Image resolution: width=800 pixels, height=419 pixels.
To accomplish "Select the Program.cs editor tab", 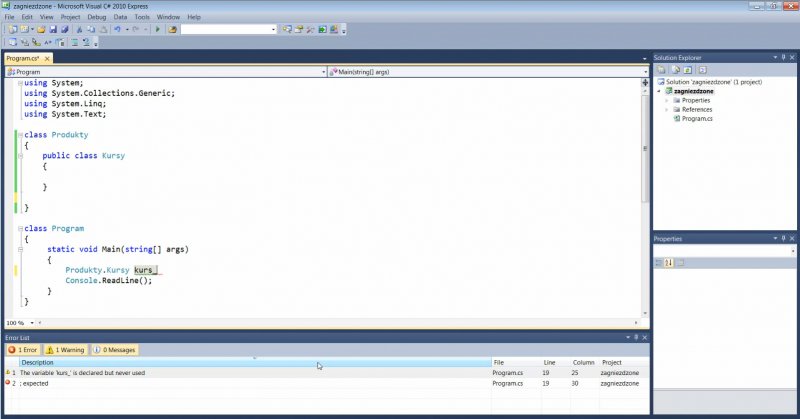I will [x=23, y=59].
